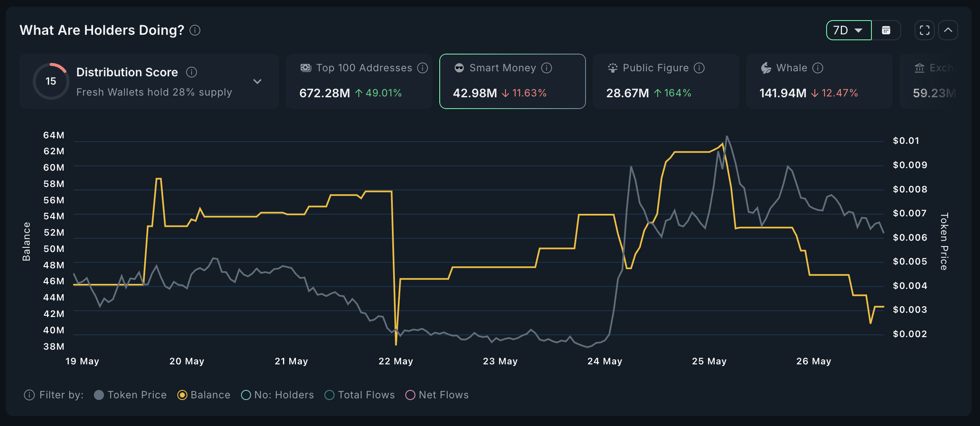Open the 7D timeframe dropdown

[848, 30]
